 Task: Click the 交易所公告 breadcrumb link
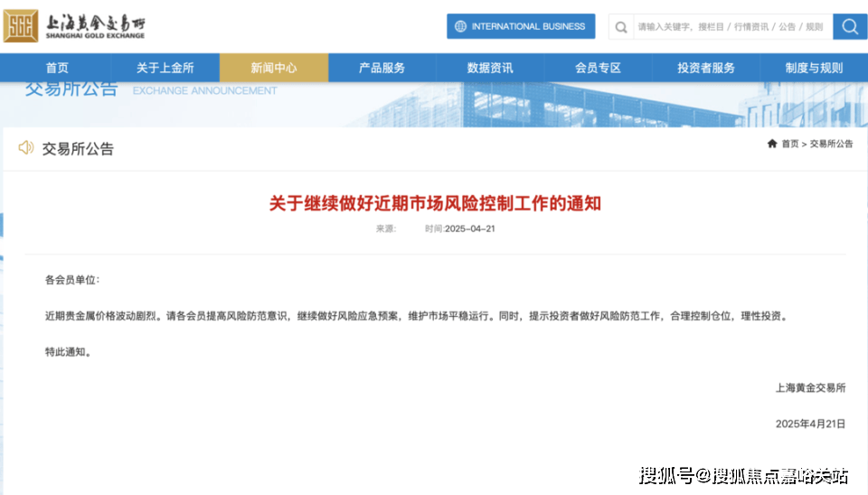point(831,144)
